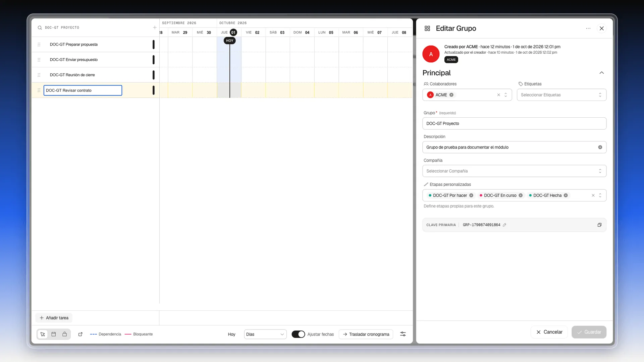Click the Hoy button in bottom bar

click(x=231, y=334)
